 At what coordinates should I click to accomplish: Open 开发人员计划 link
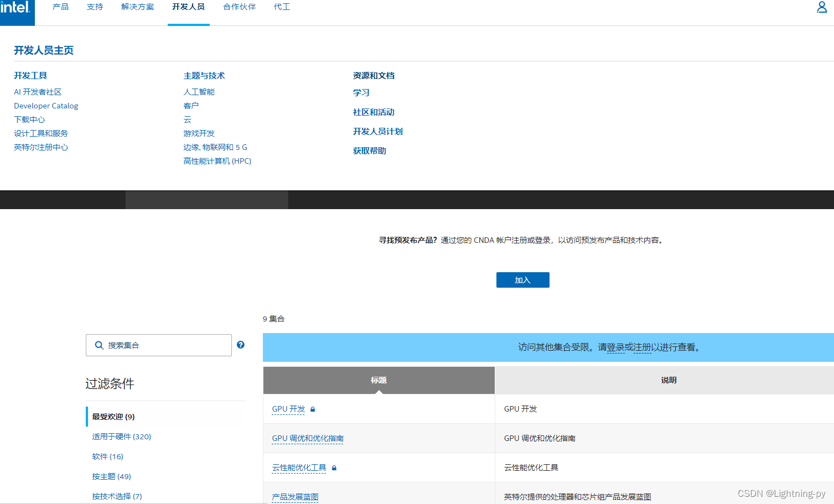coord(378,131)
